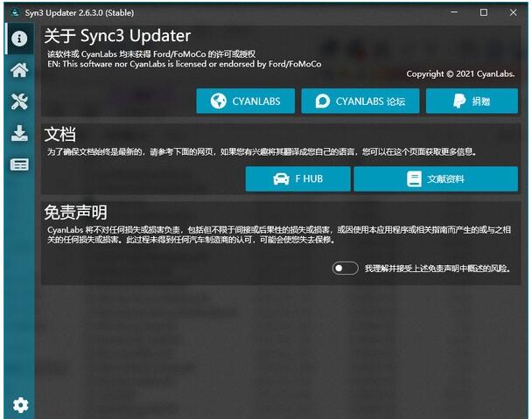Open the News panel sidebar icon

pyautogui.click(x=19, y=164)
